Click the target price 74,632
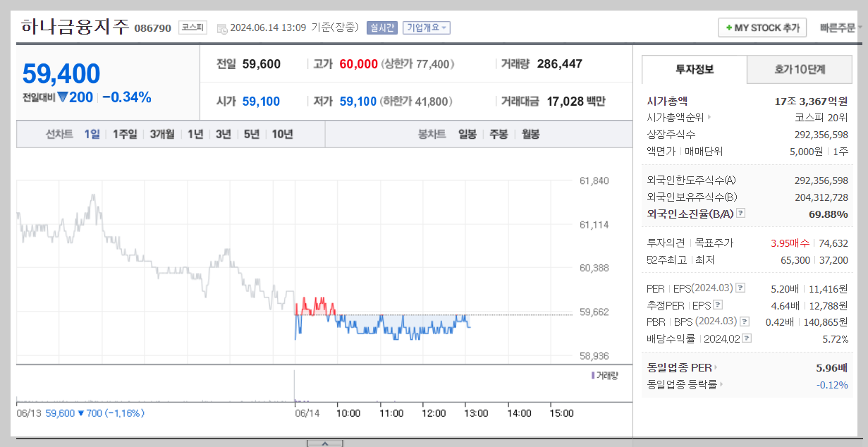Screen dimensions: 868x447 pyautogui.click(x=833, y=243)
